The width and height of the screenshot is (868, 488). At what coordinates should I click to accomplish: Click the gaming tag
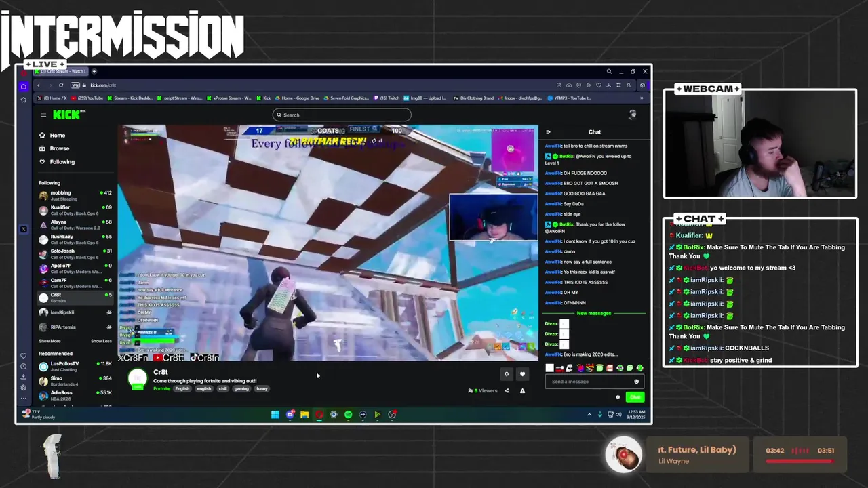241,388
